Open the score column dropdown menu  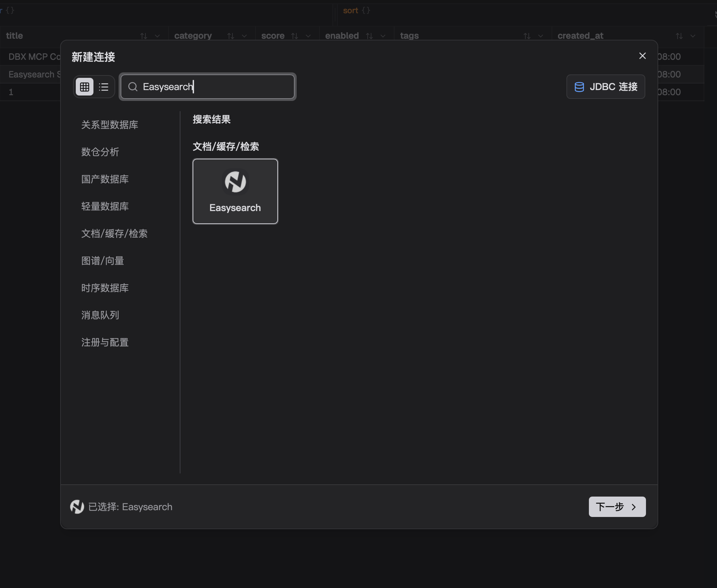coord(308,36)
